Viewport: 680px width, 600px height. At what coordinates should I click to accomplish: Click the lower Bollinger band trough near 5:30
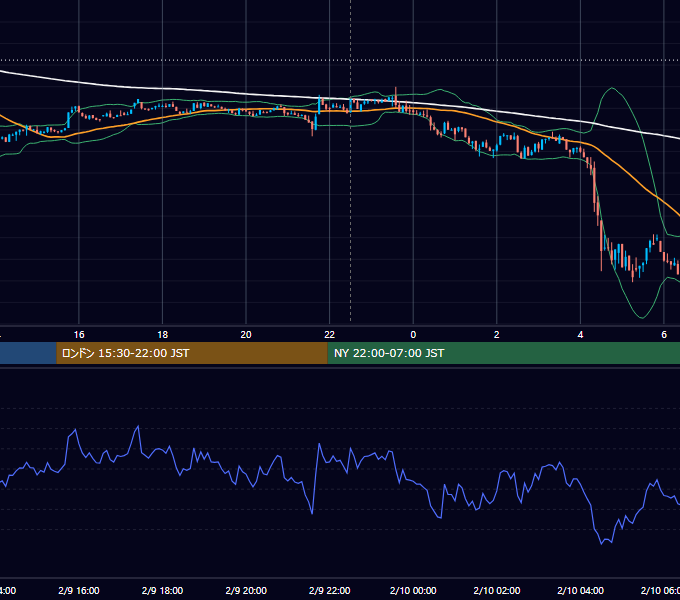[x=642, y=317]
